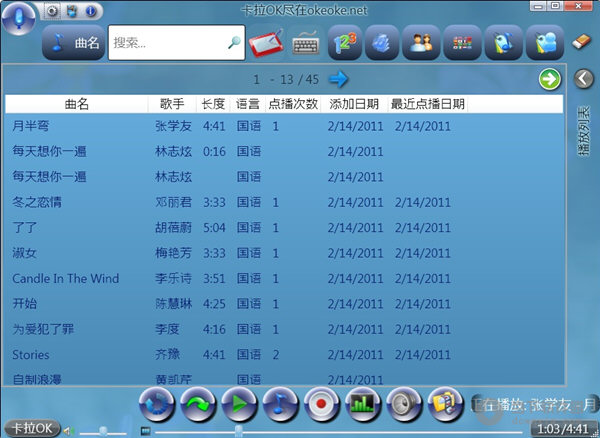This screenshot has width=600, height=438.
Task: Go to next page with blue arrow
Action: point(338,79)
